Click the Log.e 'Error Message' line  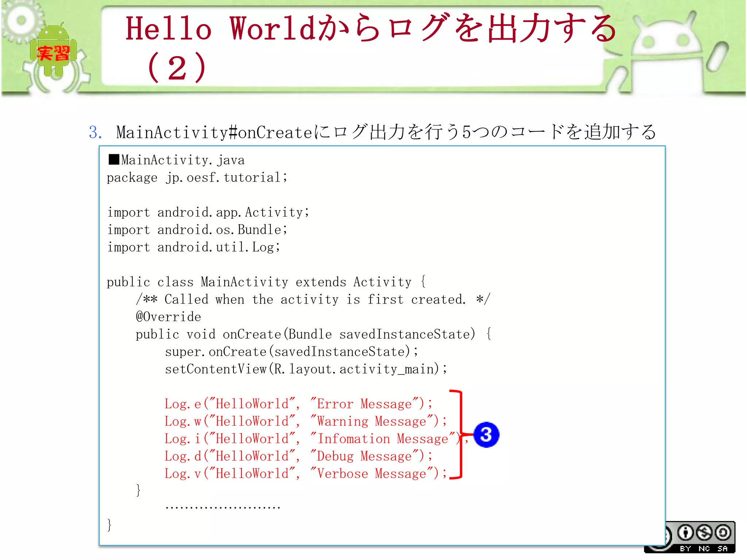tap(298, 404)
